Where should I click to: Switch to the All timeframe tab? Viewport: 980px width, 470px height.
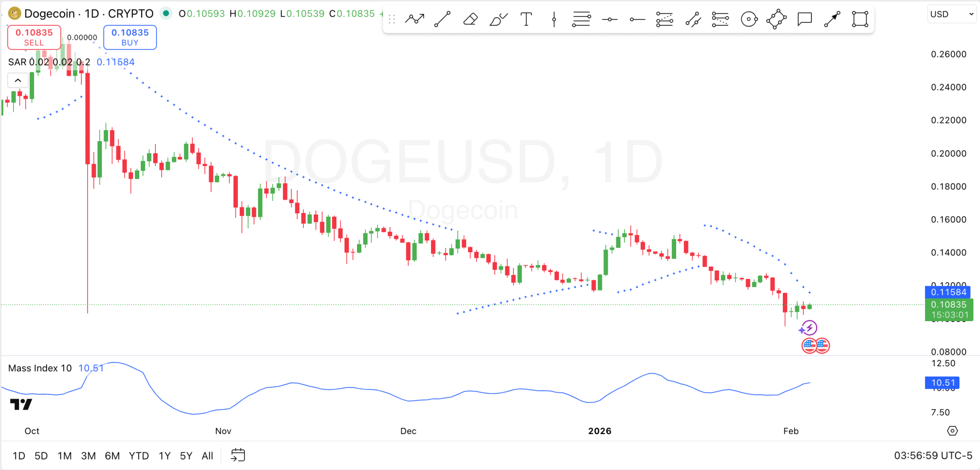pyautogui.click(x=207, y=456)
